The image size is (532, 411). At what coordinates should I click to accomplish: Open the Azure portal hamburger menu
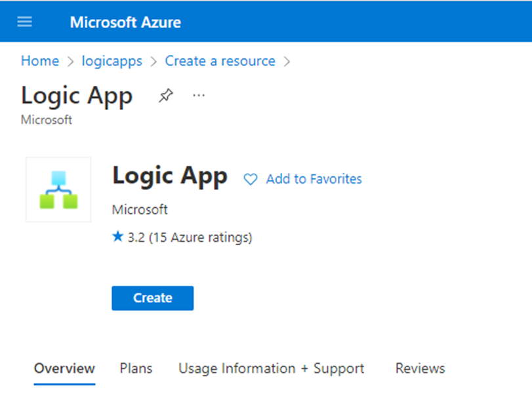coord(24,21)
